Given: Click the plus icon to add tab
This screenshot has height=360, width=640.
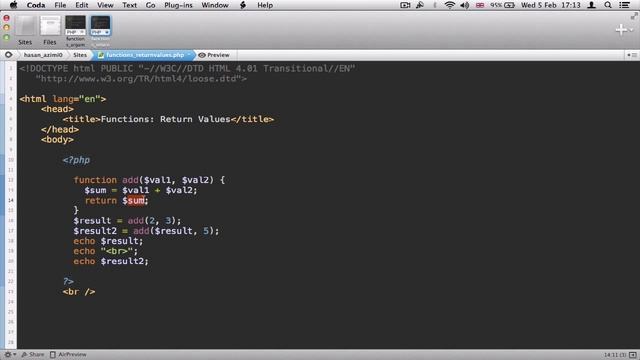Looking at the screenshot, I should tap(621, 30).
